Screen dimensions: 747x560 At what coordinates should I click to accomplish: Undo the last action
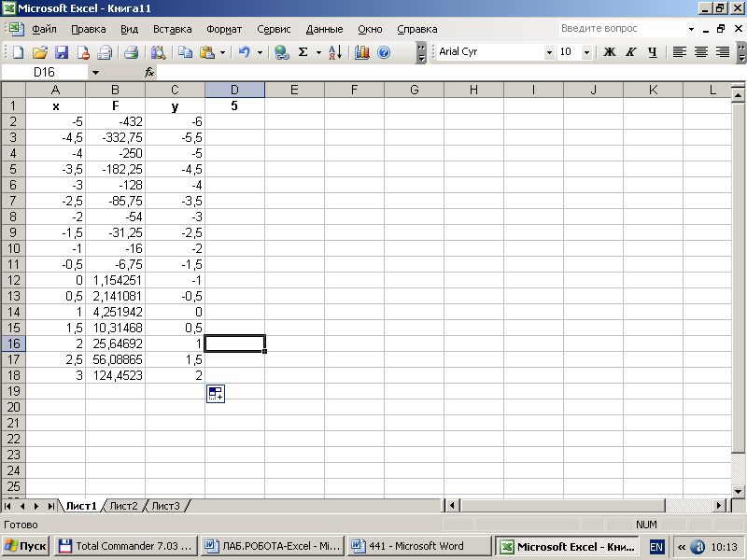[245, 52]
